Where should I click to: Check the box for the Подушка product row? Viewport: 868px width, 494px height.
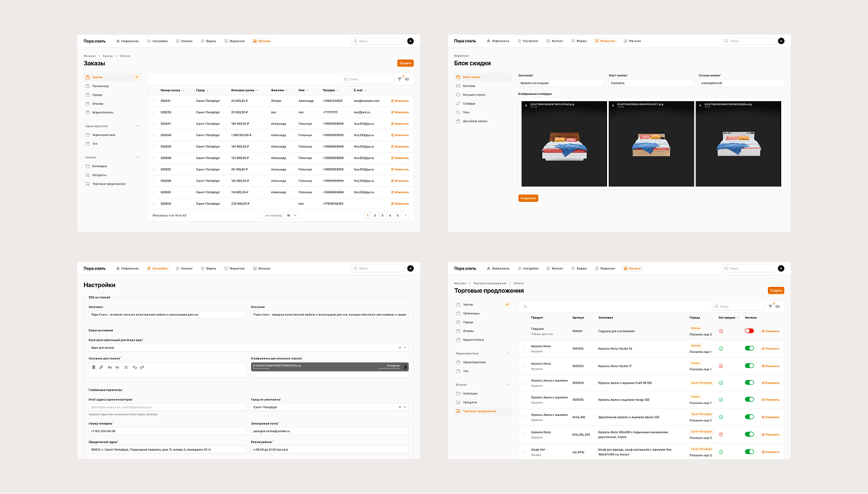point(525,331)
